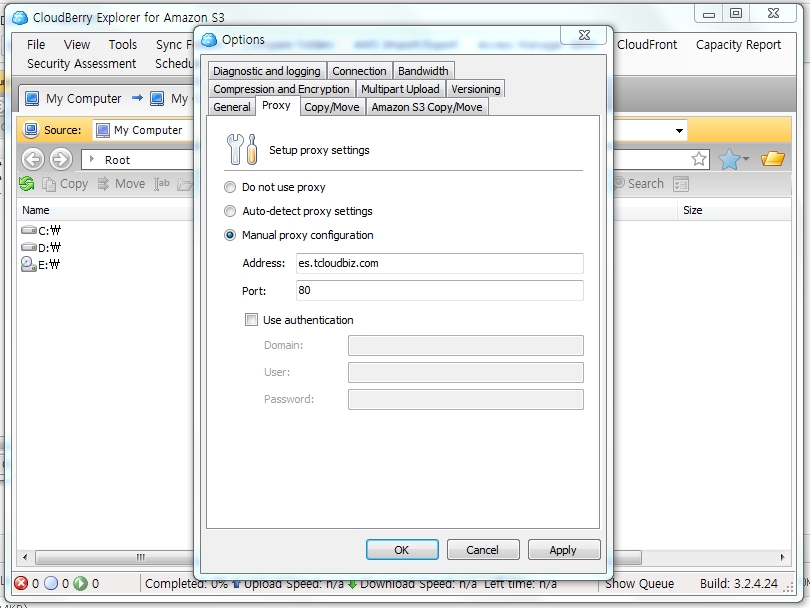Image resolution: width=810 pixels, height=608 pixels.
Task: Open the Tools menu
Action: point(123,45)
